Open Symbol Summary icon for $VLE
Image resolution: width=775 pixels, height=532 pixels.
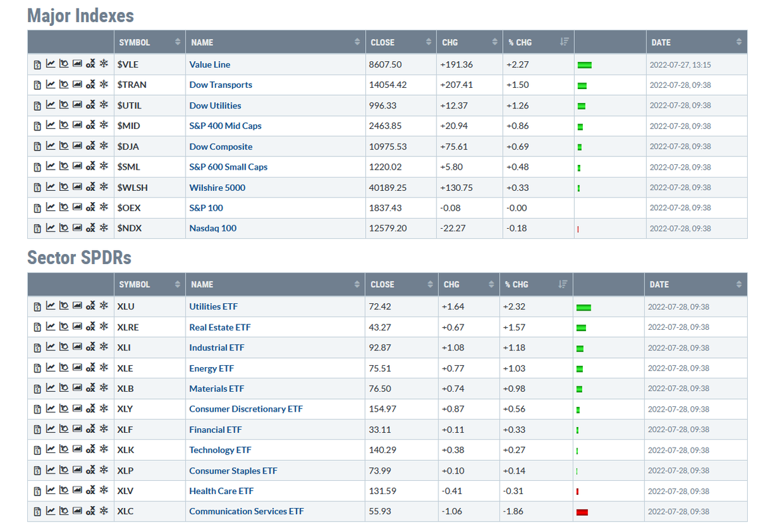(x=37, y=65)
